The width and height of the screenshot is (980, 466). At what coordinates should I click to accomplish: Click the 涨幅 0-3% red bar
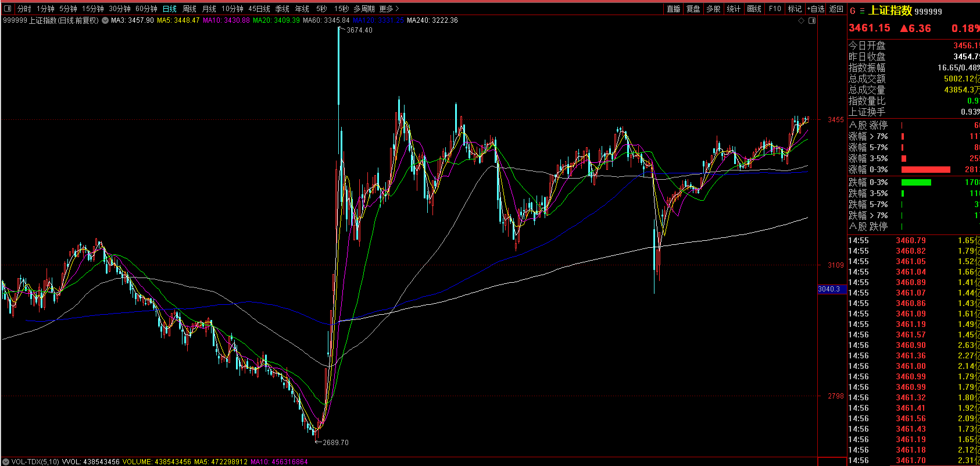click(x=925, y=170)
